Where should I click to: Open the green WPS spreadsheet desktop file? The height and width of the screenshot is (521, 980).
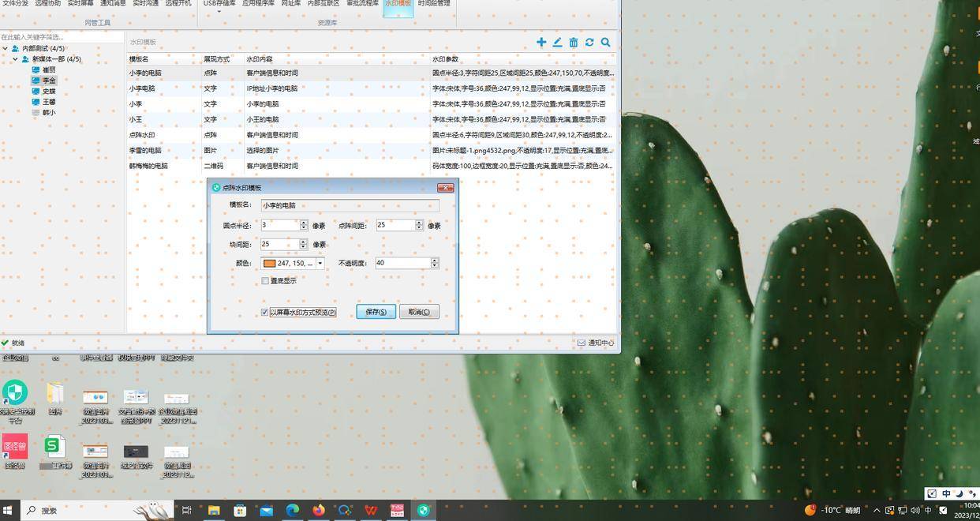pos(53,447)
